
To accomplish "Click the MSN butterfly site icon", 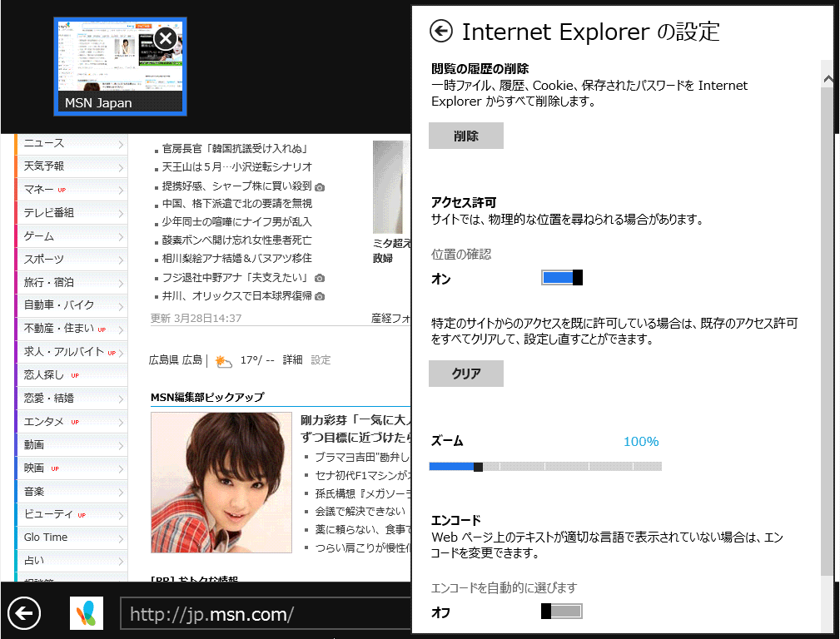I will coord(87,613).
